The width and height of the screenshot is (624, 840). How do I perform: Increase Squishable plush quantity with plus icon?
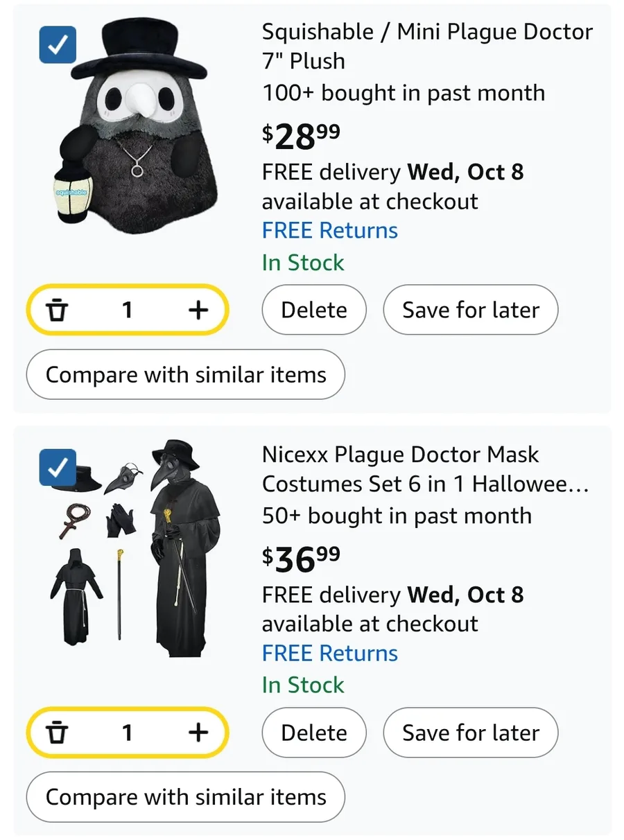pyautogui.click(x=198, y=310)
